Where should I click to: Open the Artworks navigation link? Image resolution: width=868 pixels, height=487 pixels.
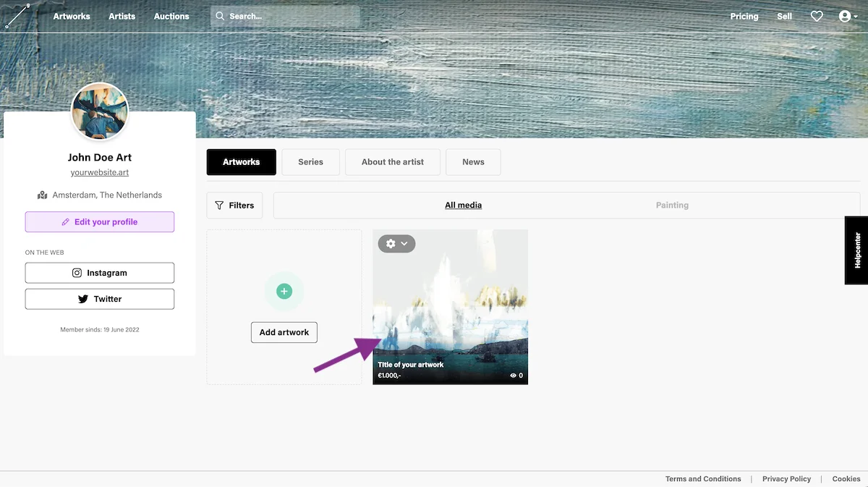[72, 16]
